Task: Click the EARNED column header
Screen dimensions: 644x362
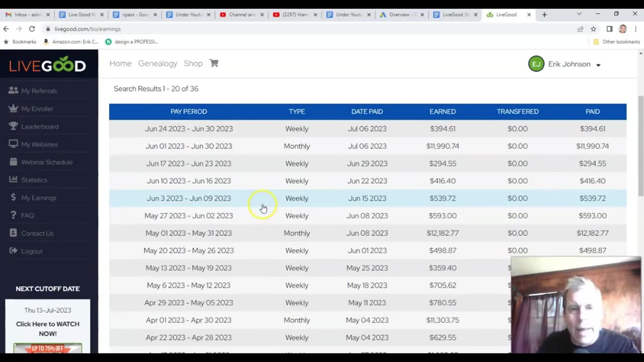Action: [x=443, y=112]
